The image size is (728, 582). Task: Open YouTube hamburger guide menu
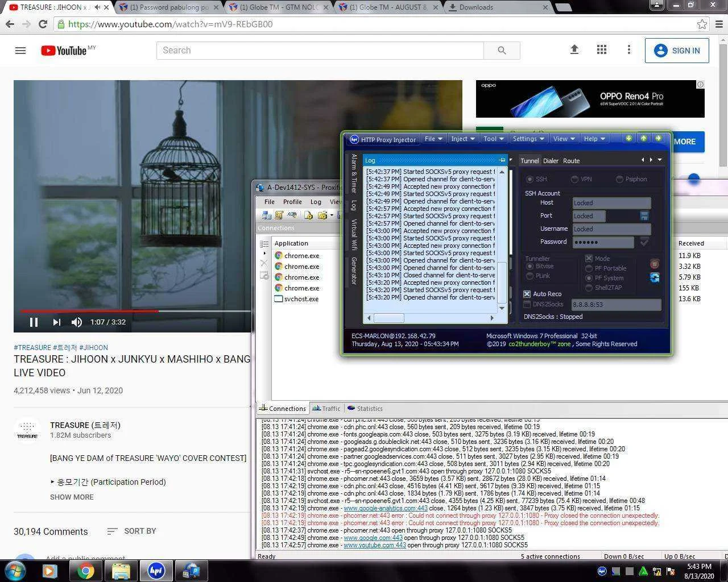click(x=20, y=51)
